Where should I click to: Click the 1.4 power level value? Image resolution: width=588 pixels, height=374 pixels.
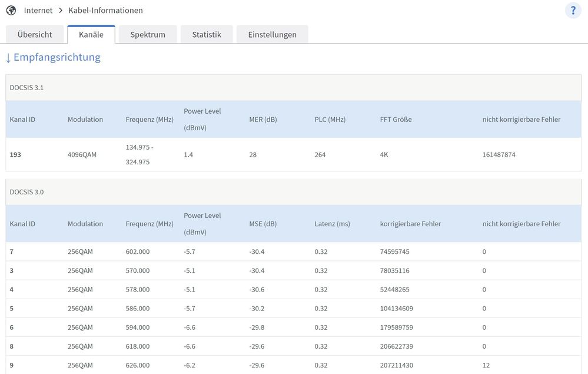pos(188,154)
